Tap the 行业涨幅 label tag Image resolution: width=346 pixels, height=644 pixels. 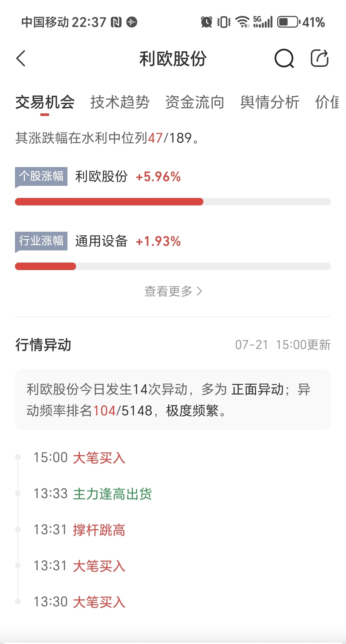pos(41,241)
